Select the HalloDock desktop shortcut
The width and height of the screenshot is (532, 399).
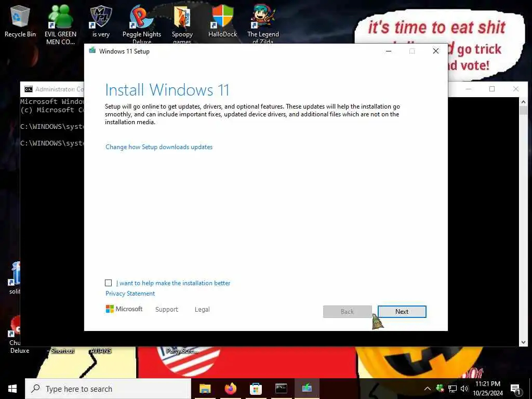click(222, 21)
